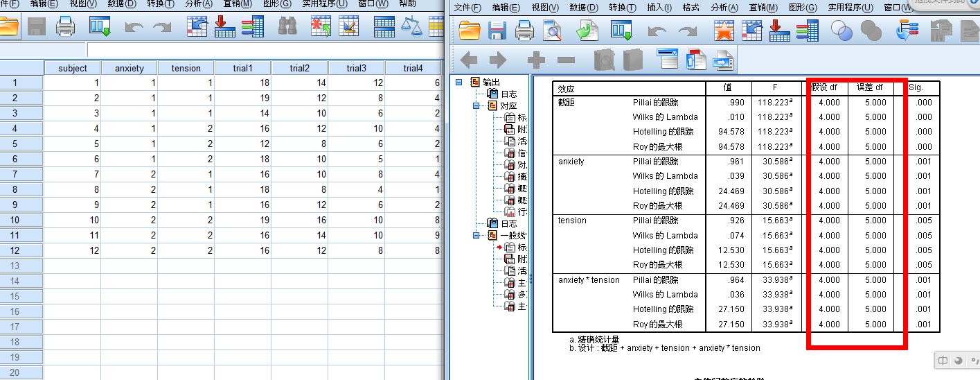This screenshot has width=980, height=380.
Task: Recall recent dialogs in Output Viewer toolbar
Action: [621, 31]
